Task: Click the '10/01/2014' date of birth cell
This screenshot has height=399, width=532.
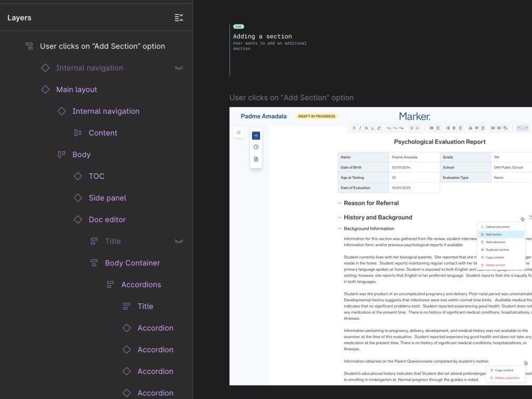Action: (414, 167)
